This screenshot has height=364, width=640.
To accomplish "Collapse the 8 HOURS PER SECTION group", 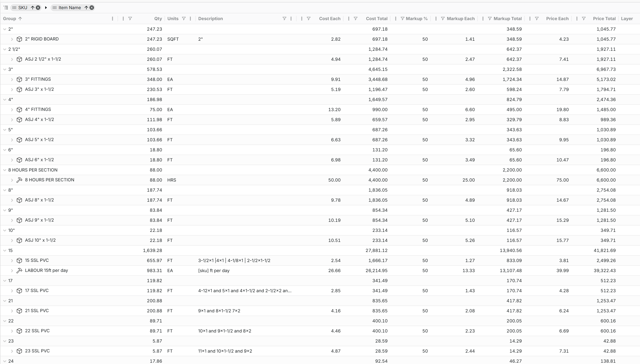I will pos(4,170).
